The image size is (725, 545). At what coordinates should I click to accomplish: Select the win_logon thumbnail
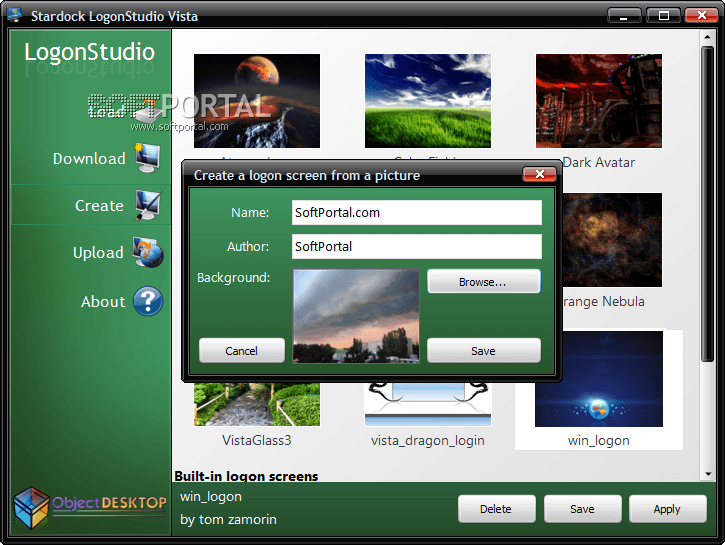(599, 379)
